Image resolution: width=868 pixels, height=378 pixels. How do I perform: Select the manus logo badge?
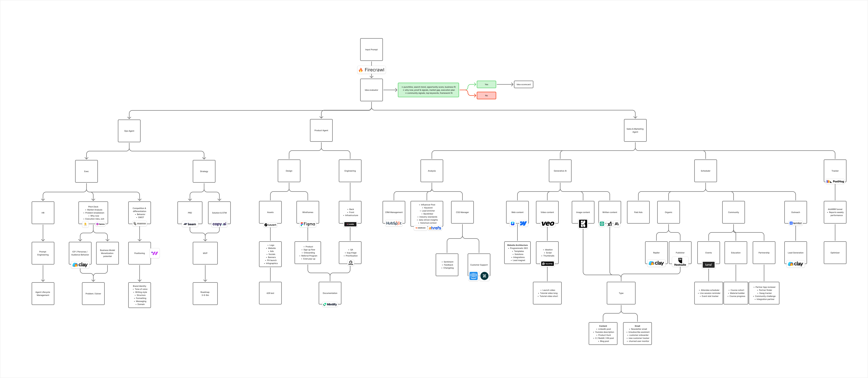[x=139, y=223]
